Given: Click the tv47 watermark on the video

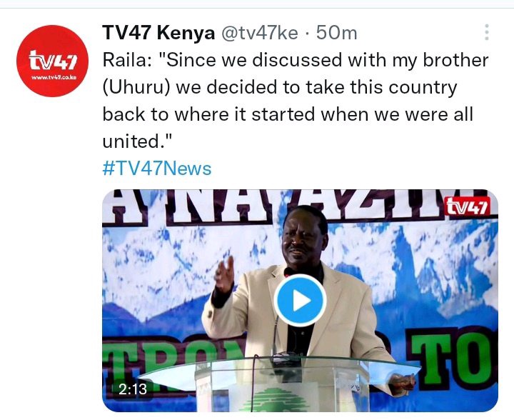Looking at the screenshot, I should pos(468,207).
